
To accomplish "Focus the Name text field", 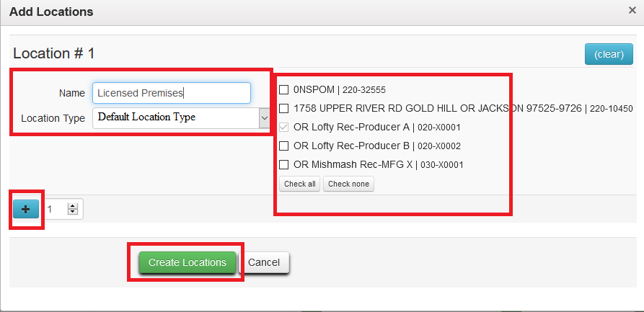I will click(171, 93).
